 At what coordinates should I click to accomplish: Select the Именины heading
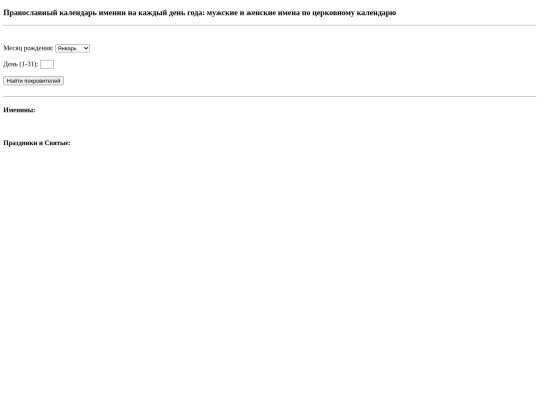tap(19, 110)
